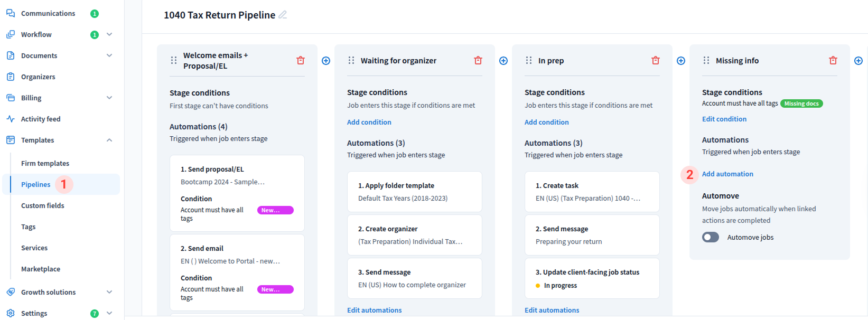
Task: Delete the Missing info stage
Action: click(x=833, y=61)
